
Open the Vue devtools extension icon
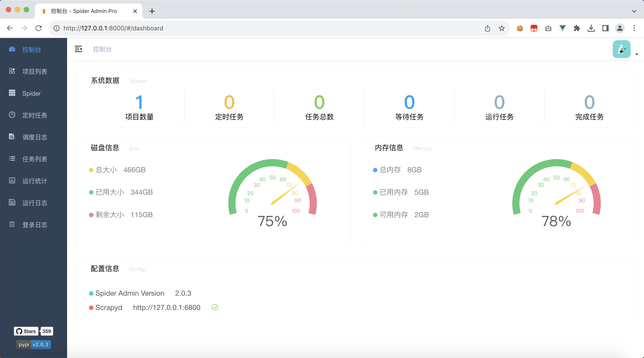coord(563,28)
